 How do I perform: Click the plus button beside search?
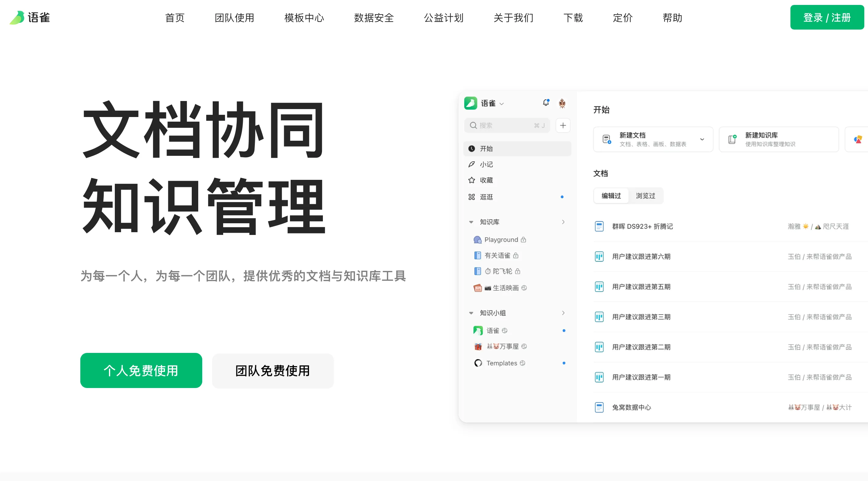point(563,125)
